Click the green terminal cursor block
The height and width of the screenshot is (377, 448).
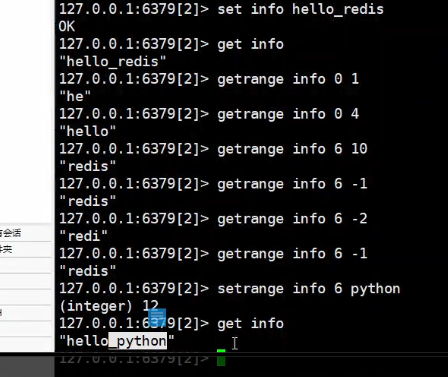point(221,358)
